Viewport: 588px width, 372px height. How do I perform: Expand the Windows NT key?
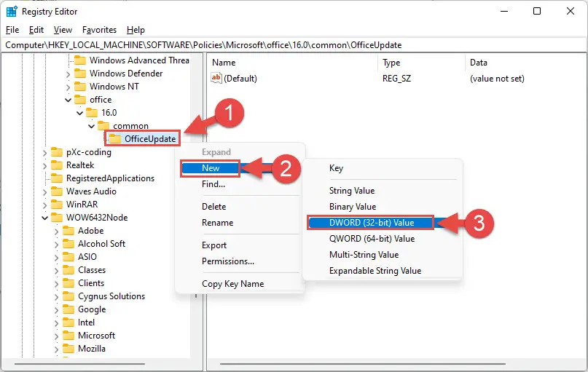pos(68,87)
